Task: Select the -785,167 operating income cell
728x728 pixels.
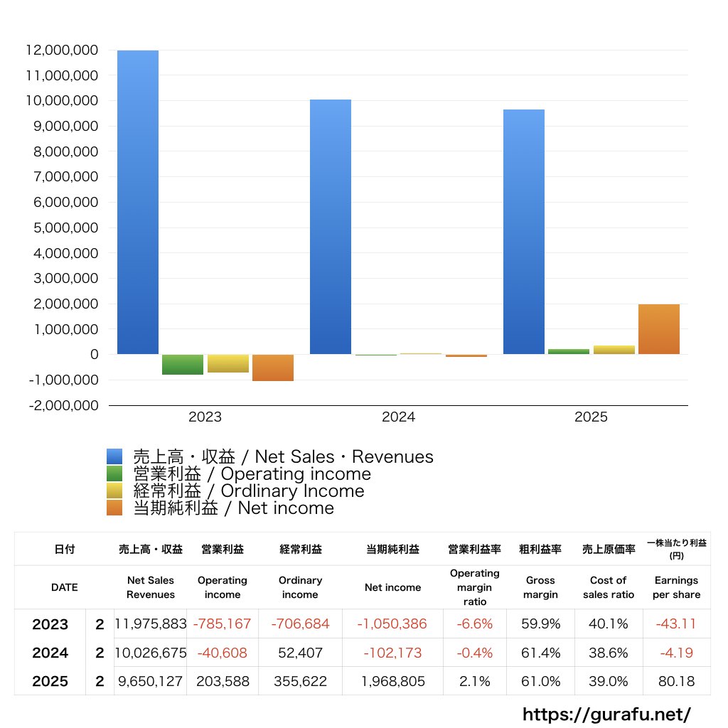Action: click(x=223, y=624)
